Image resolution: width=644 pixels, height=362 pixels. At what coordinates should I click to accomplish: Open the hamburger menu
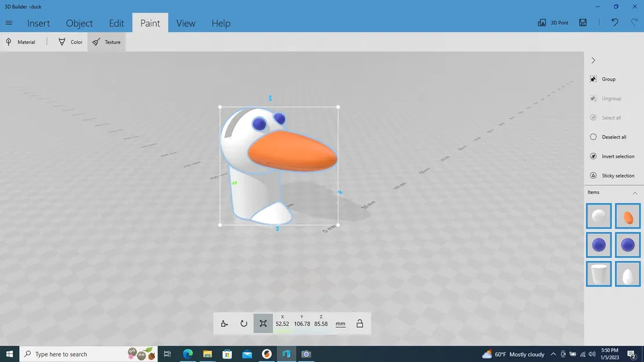pyautogui.click(x=9, y=23)
